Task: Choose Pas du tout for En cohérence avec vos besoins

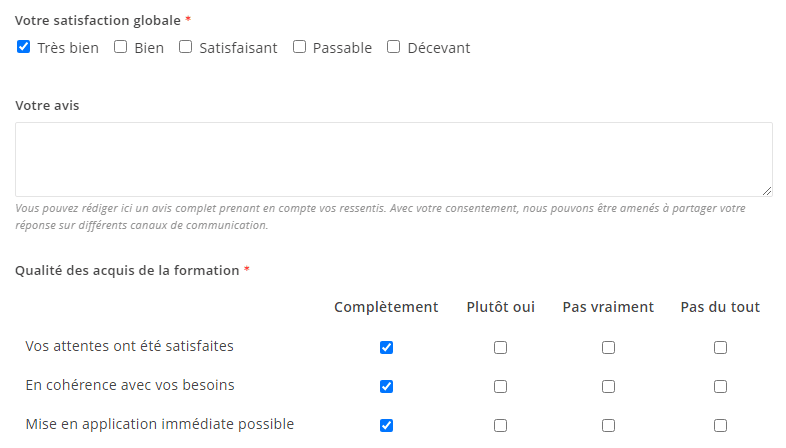Action: click(x=720, y=386)
